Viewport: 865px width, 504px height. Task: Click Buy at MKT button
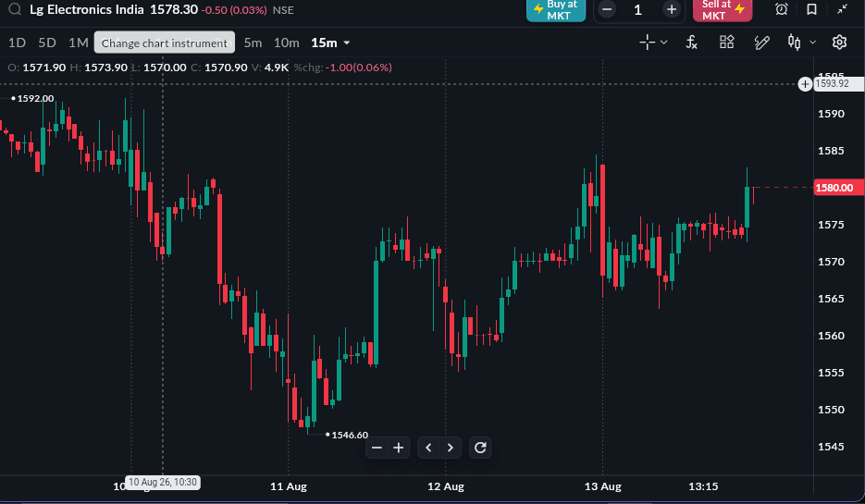[x=555, y=10]
